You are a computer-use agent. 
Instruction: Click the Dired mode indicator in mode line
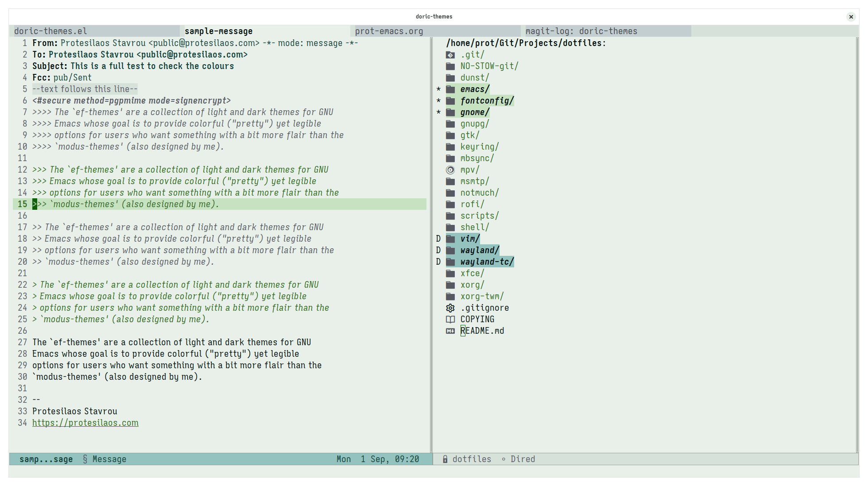(x=523, y=459)
